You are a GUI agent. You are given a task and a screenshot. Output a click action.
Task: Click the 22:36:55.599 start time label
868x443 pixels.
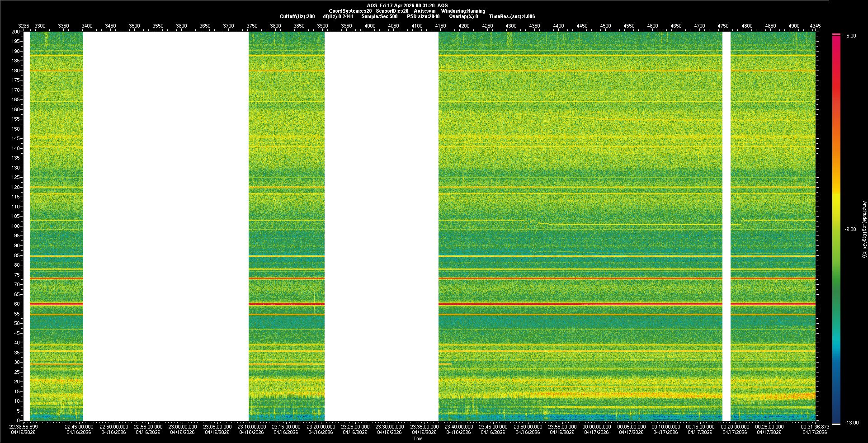pyautogui.click(x=24, y=426)
